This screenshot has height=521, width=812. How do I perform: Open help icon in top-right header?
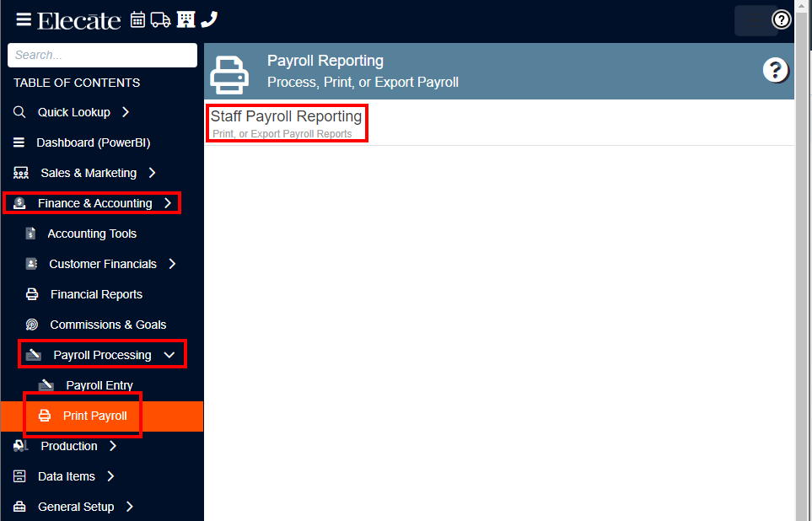click(x=781, y=19)
